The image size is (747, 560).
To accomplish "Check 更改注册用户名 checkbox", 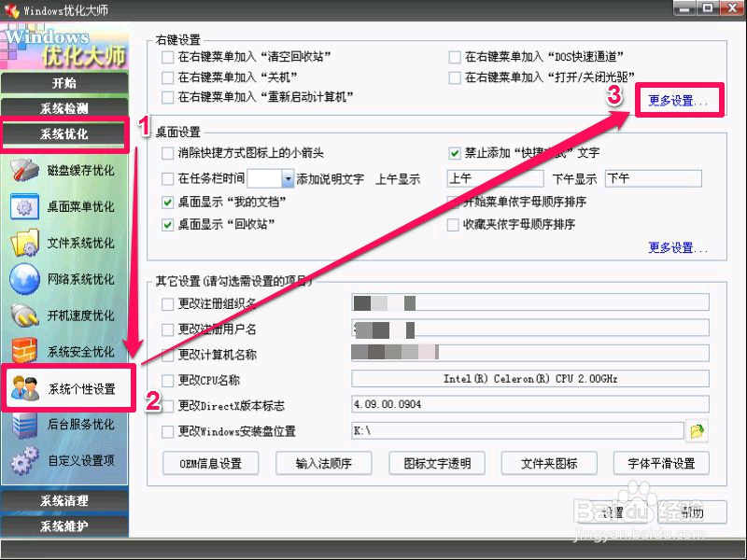I will tap(168, 329).
